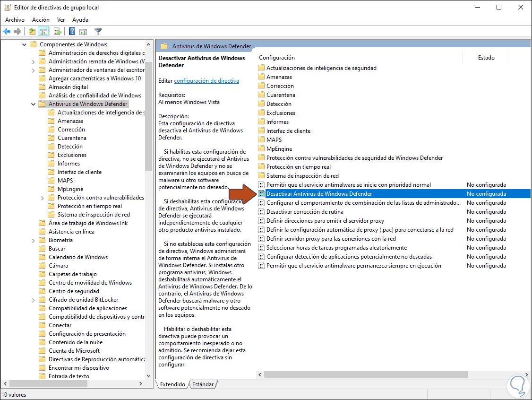Open the Archivo menu
The image size is (532, 400).
(15, 20)
